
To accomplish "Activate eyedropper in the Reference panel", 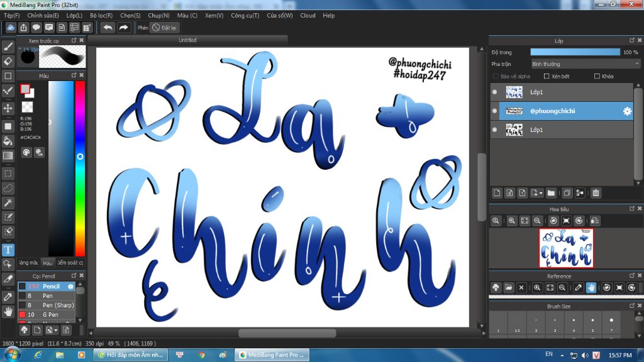I will coord(579,287).
